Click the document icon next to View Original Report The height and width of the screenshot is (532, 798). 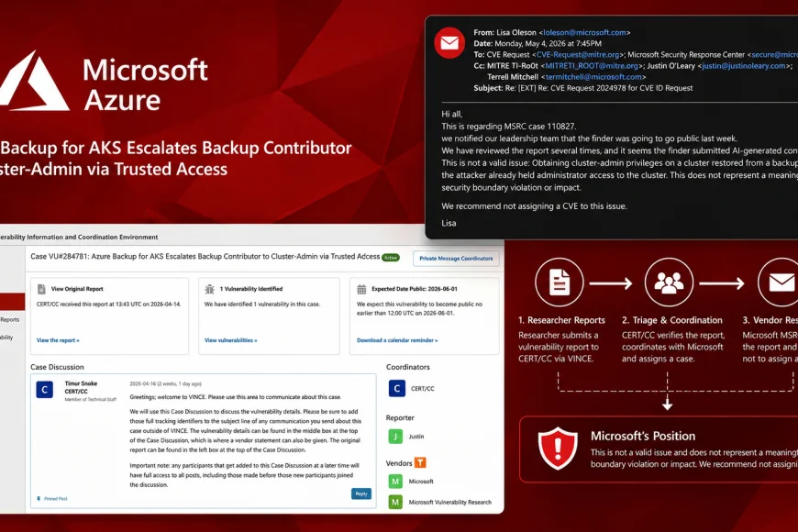tap(41, 289)
